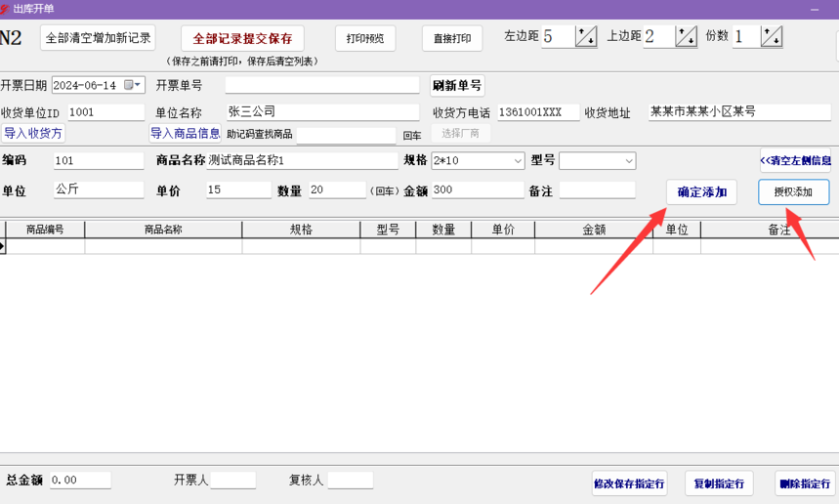The height and width of the screenshot is (504, 839).
Task: Click the 份数 spinner arrows
Action: pos(772,36)
